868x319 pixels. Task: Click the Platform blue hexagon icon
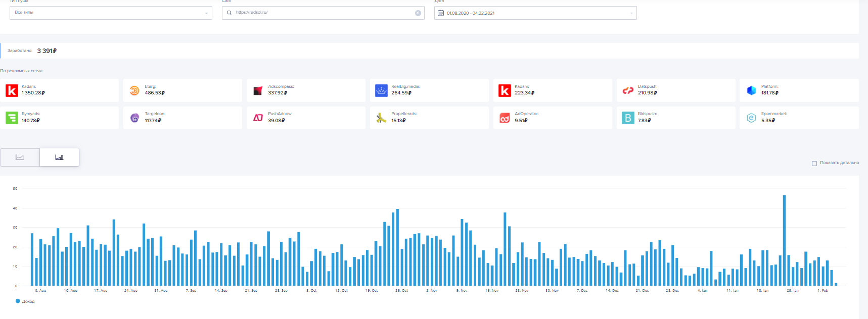pos(751,90)
